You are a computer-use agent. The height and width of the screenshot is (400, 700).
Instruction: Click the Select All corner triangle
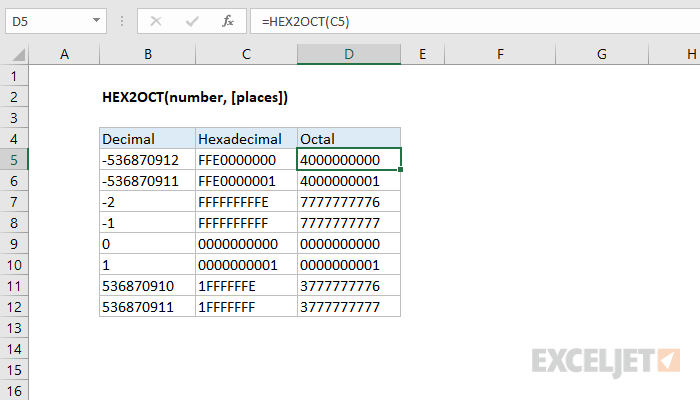pyautogui.click(x=16, y=54)
